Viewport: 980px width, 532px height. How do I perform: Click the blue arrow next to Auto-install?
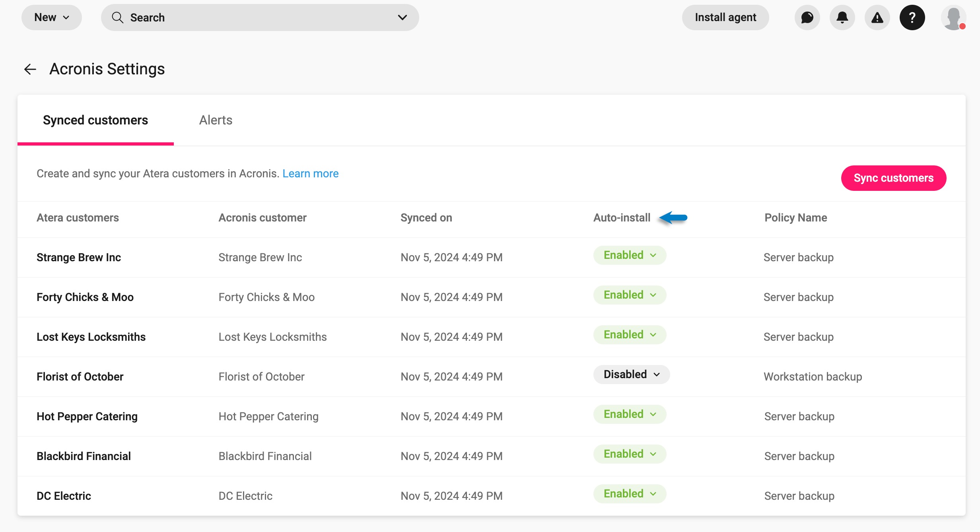click(x=673, y=217)
